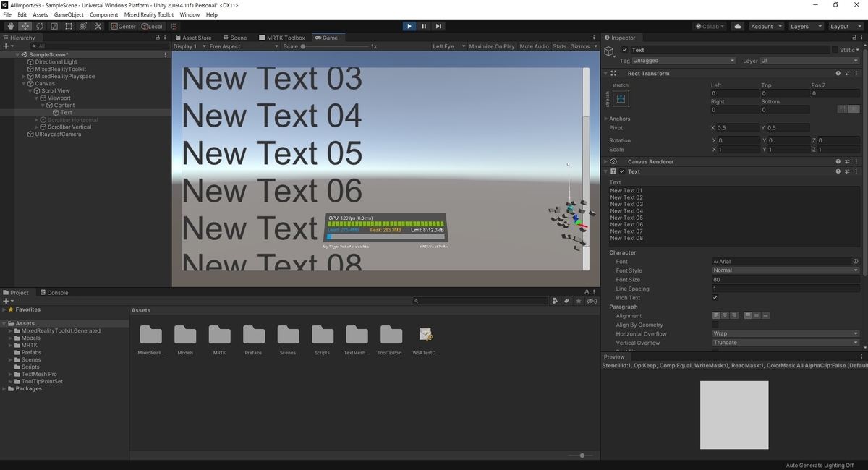Viewport: 868px width, 470px height.
Task: Set bottom vertical text alignment
Action: click(x=766, y=316)
